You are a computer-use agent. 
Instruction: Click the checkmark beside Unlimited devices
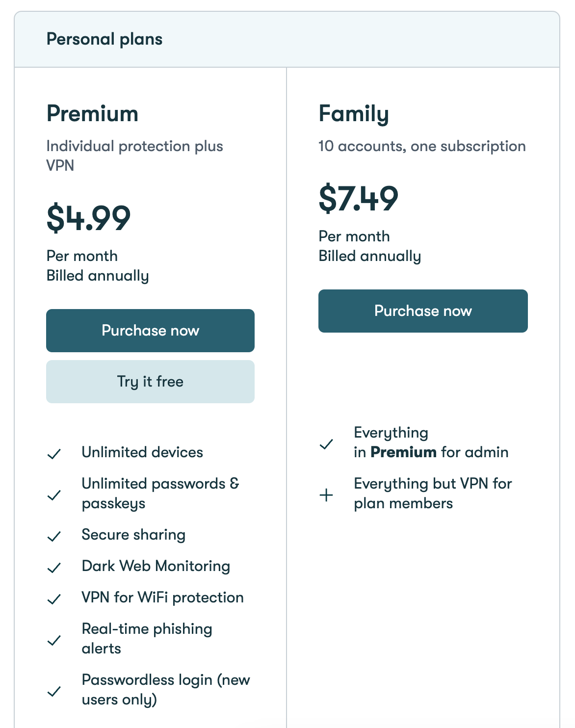click(54, 454)
